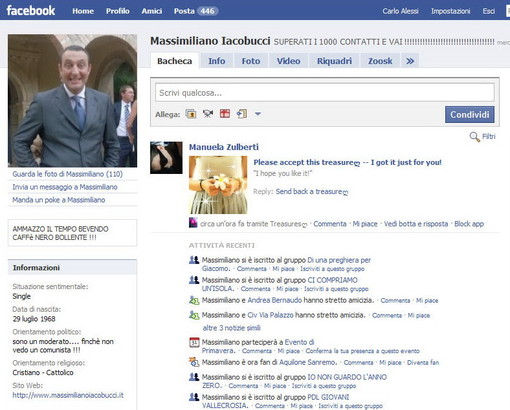Click the calendar icon beside Evento di Primavera
Image resolution: width=510 pixels, height=410 pixels.
pos(194,342)
